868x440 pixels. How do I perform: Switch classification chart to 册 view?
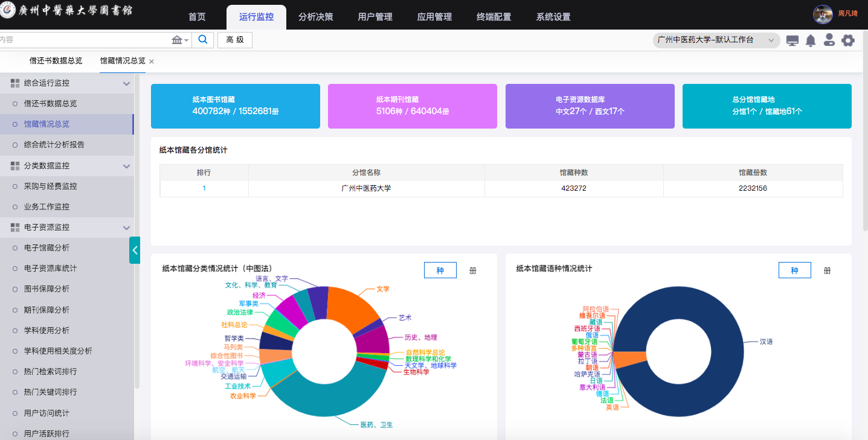pyautogui.click(x=473, y=270)
